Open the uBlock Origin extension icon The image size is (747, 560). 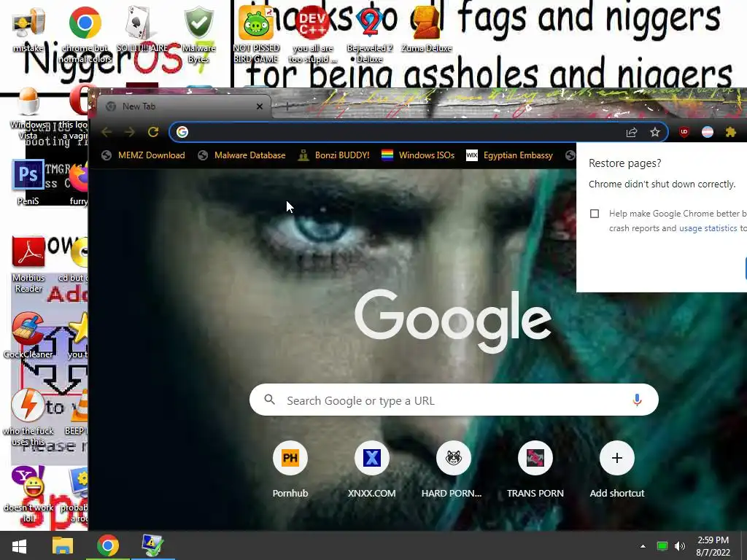(684, 132)
